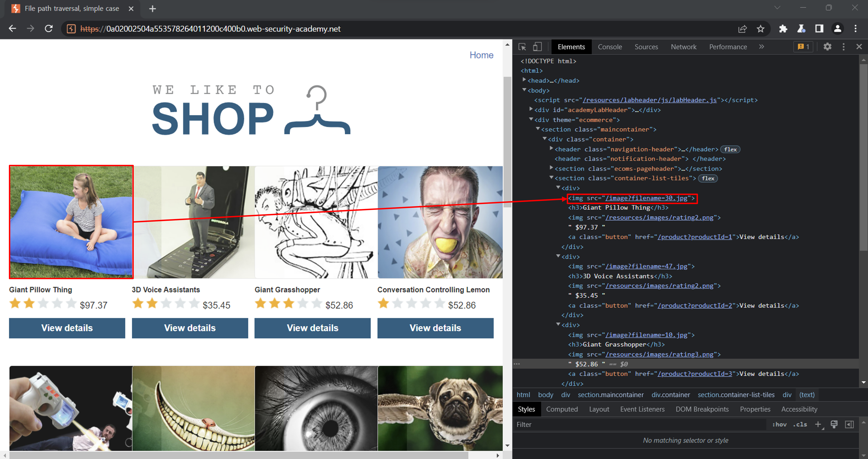Click View details for Giant Grasshopper
Viewport: 868px width, 459px height.
312,328
